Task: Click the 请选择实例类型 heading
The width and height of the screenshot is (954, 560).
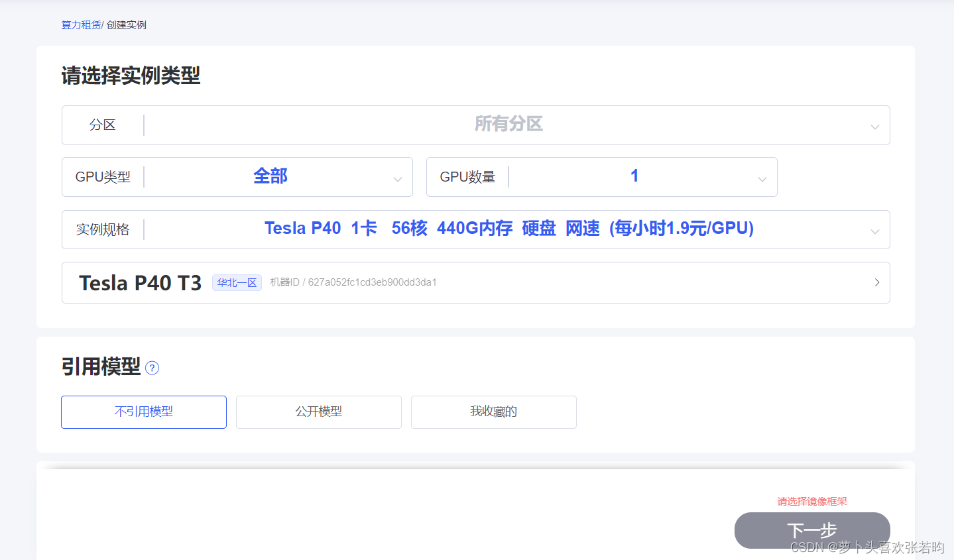Action: [131, 76]
